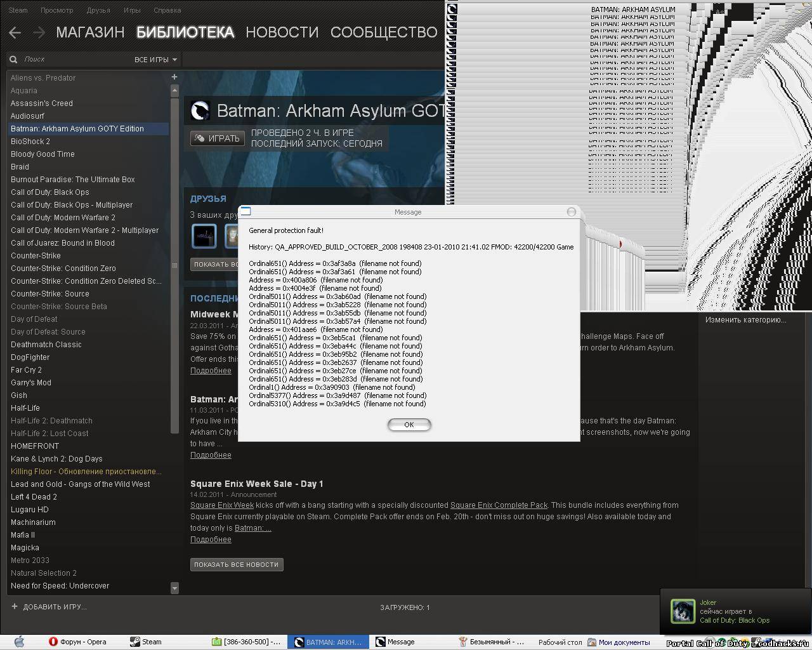
Task: Click the back arrow in Steam navigation
Action: (15, 32)
